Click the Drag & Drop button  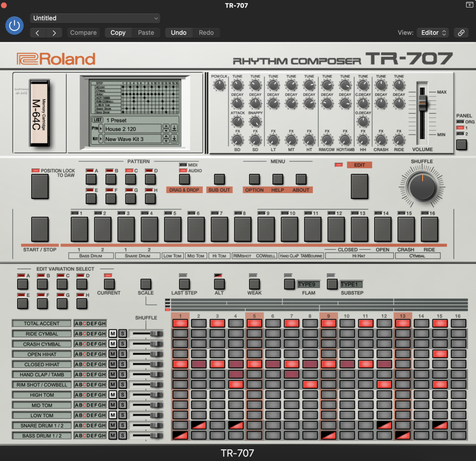click(x=184, y=179)
